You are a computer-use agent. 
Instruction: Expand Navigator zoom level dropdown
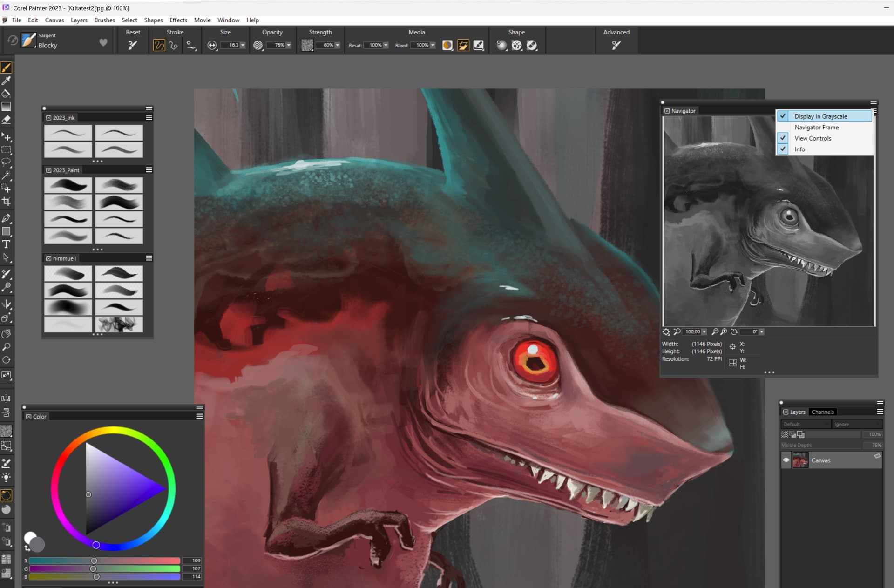pos(704,332)
